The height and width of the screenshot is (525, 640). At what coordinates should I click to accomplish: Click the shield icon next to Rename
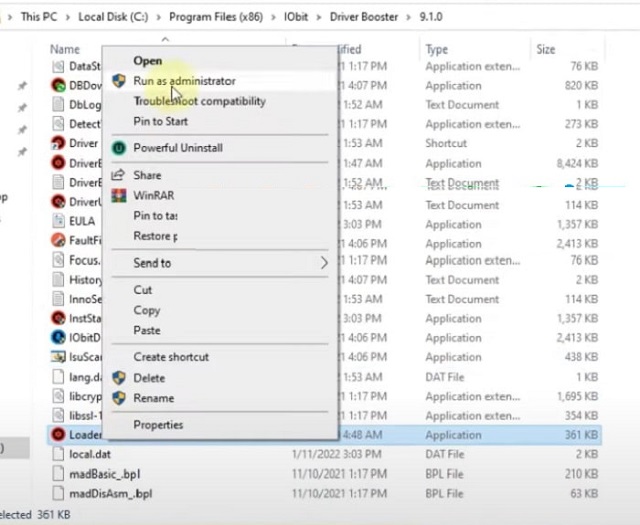pos(118,397)
